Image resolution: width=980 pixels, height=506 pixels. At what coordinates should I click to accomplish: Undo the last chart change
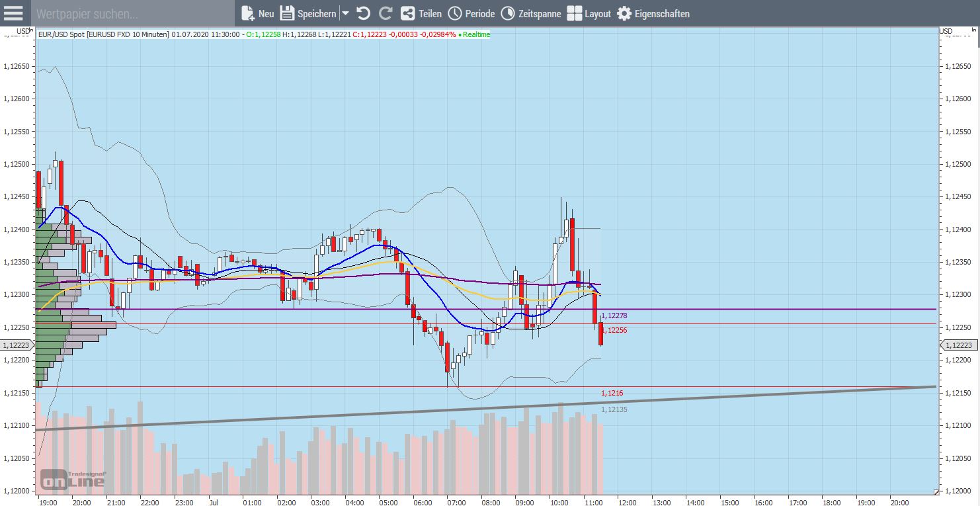(363, 13)
